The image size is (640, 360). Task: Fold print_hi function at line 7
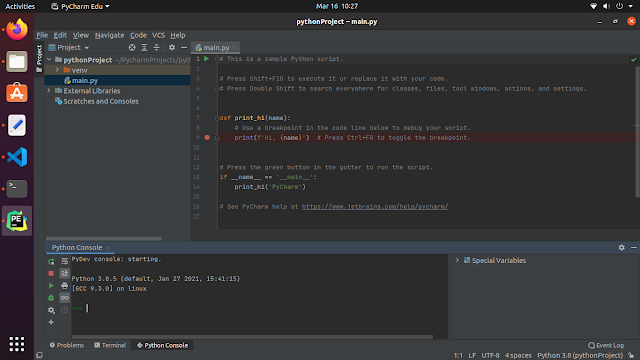click(217, 118)
